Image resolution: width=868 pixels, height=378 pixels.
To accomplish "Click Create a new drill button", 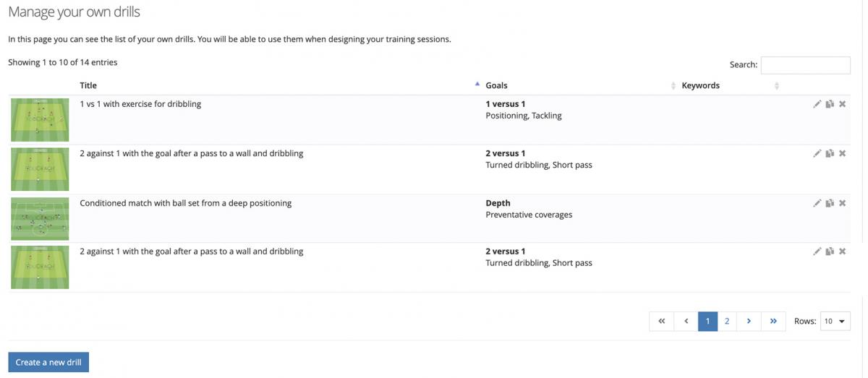I will click(48, 362).
